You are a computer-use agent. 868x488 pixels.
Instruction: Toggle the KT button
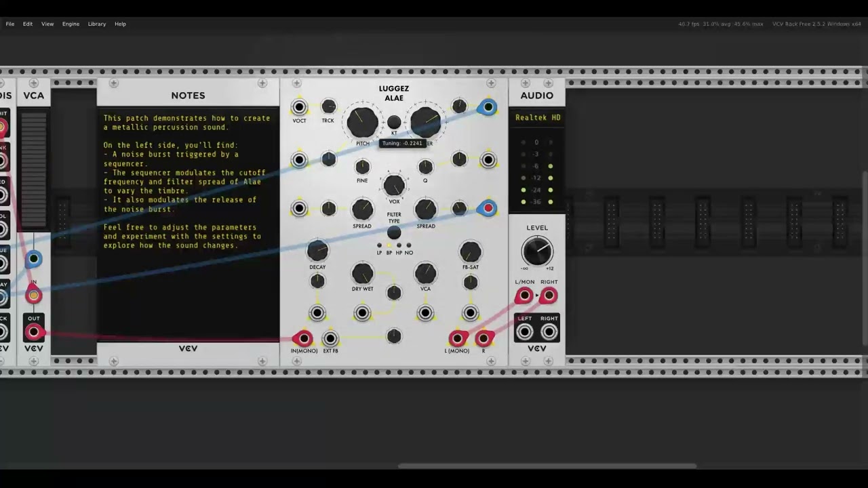pyautogui.click(x=394, y=122)
